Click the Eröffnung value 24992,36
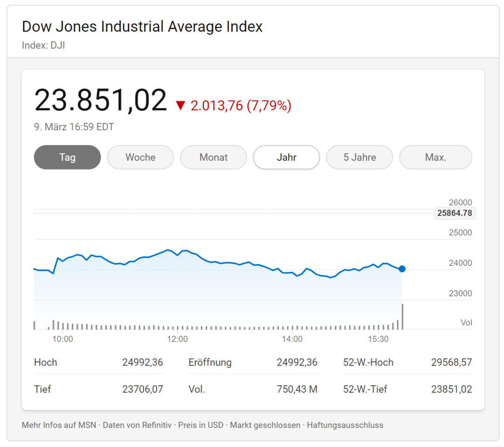 (x=297, y=362)
